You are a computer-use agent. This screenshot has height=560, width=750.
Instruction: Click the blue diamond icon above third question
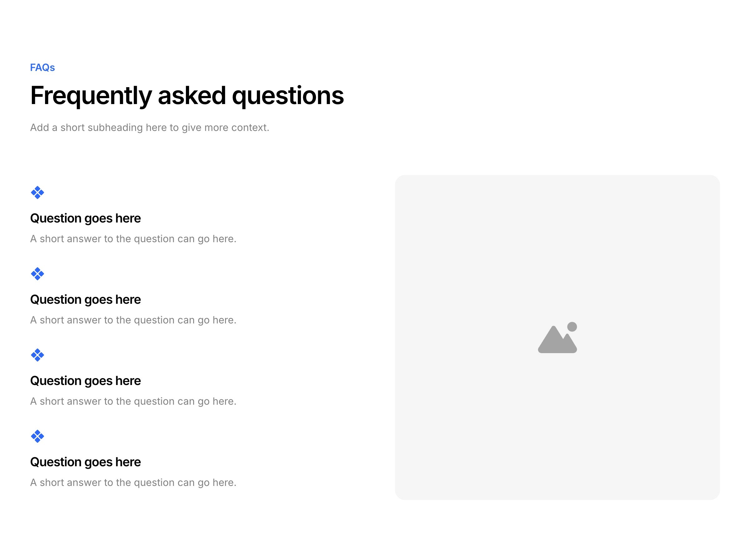[x=37, y=355]
